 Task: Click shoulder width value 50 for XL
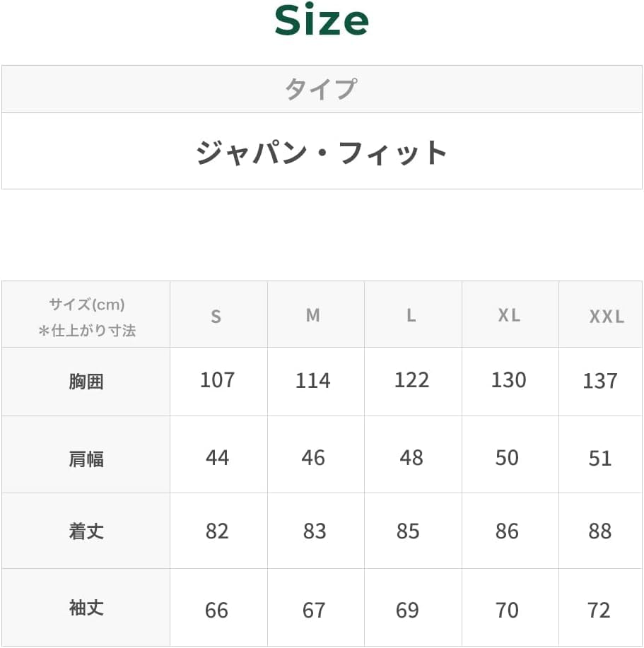[507, 458]
